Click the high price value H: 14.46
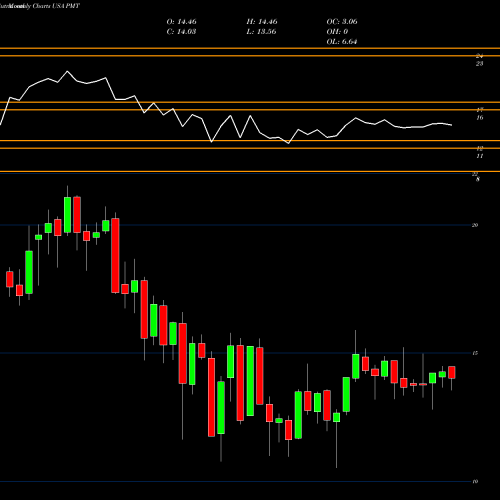Image resolution: width=500 pixels, height=500 pixels. point(262,22)
